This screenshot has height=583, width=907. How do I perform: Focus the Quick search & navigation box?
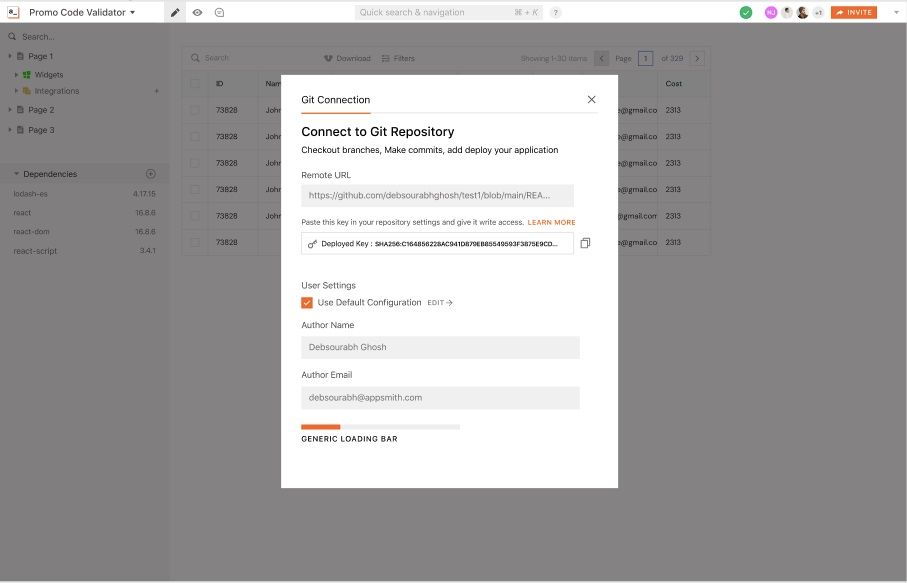448,12
